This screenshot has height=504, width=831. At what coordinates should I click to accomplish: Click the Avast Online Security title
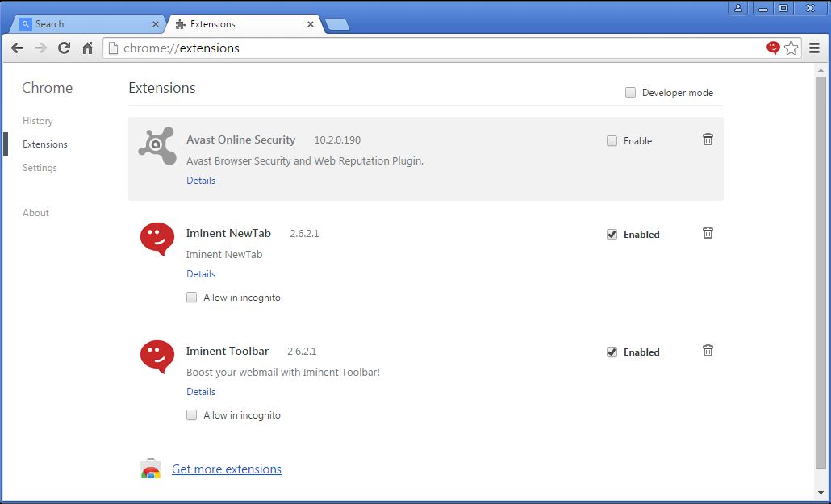pyautogui.click(x=240, y=140)
